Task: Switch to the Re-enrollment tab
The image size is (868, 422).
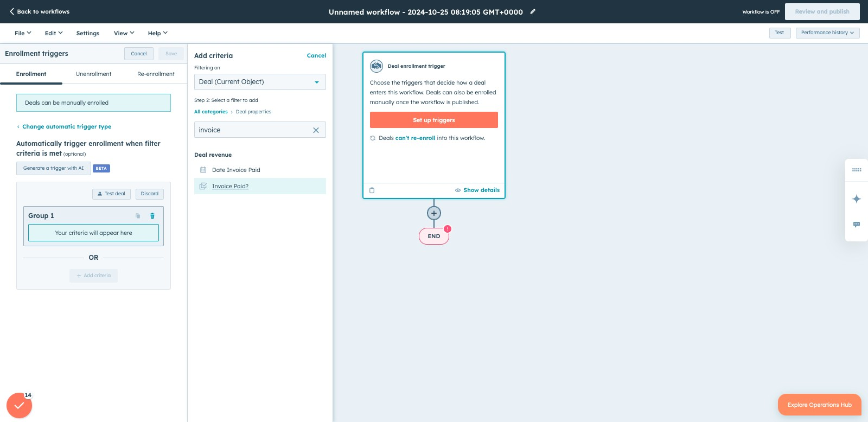Action: 156,74
